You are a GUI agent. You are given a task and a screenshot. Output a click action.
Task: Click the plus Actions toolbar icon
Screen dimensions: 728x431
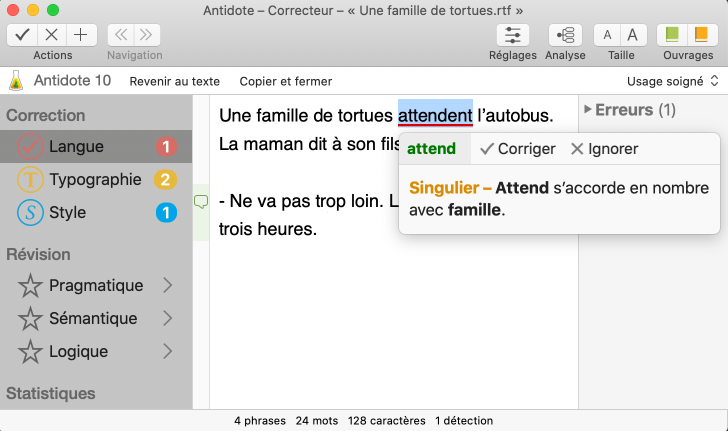[81, 35]
